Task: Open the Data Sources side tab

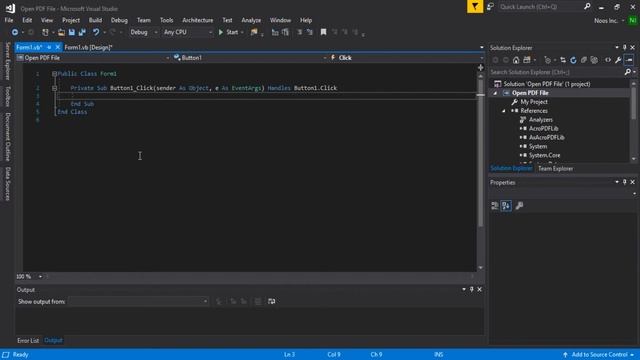Action: 7,184
